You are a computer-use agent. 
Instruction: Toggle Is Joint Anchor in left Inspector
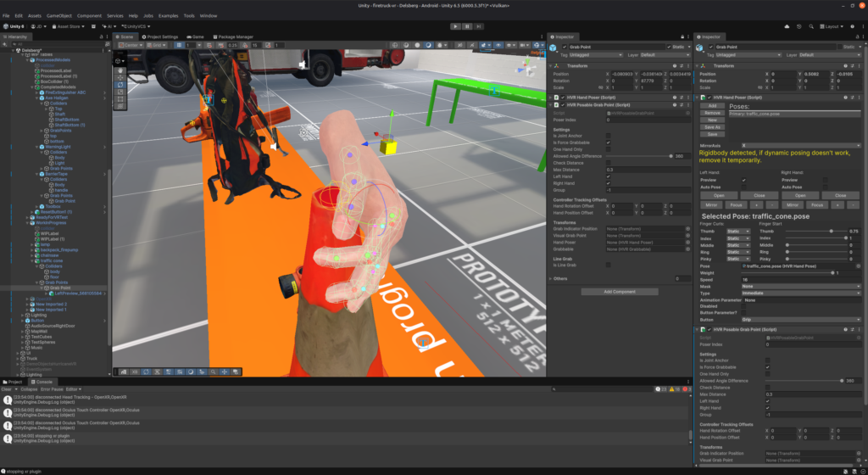point(608,136)
